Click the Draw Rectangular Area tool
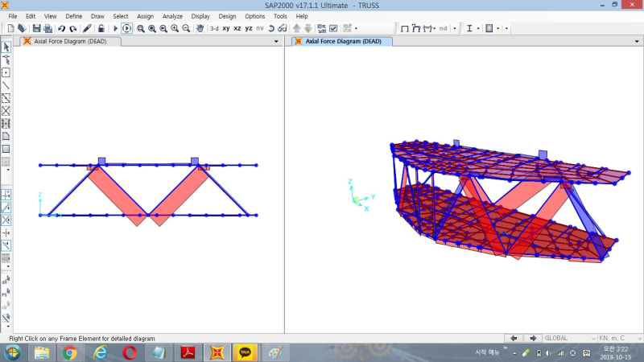Image resolution: width=644 pixels, height=362 pixels. tap(6, 149)
